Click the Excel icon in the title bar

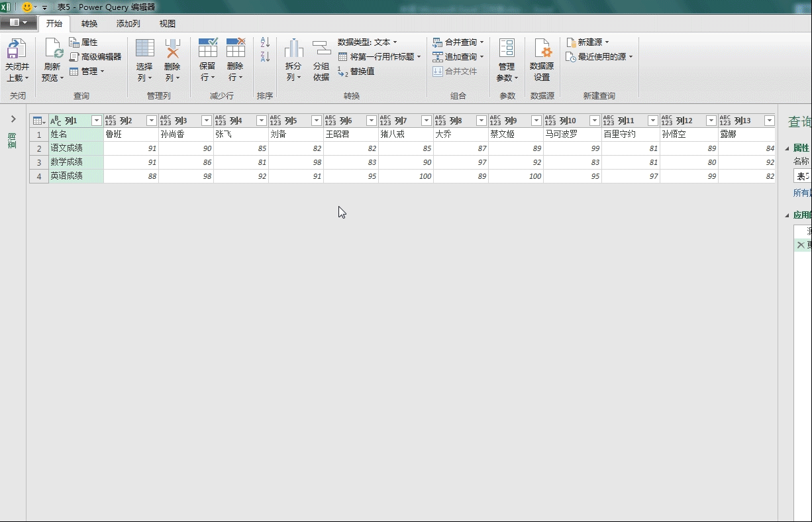pyautogui.click(x=7, y=7)
